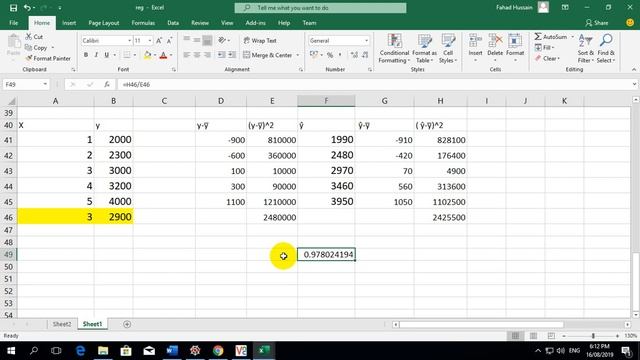Toggle Underline formatting

(107, 55)
